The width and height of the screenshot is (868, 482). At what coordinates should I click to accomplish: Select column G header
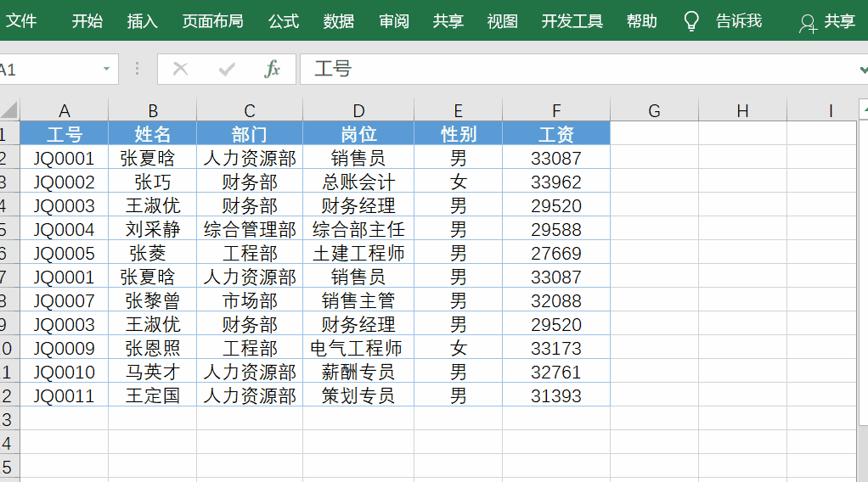(x=654, y=110)
